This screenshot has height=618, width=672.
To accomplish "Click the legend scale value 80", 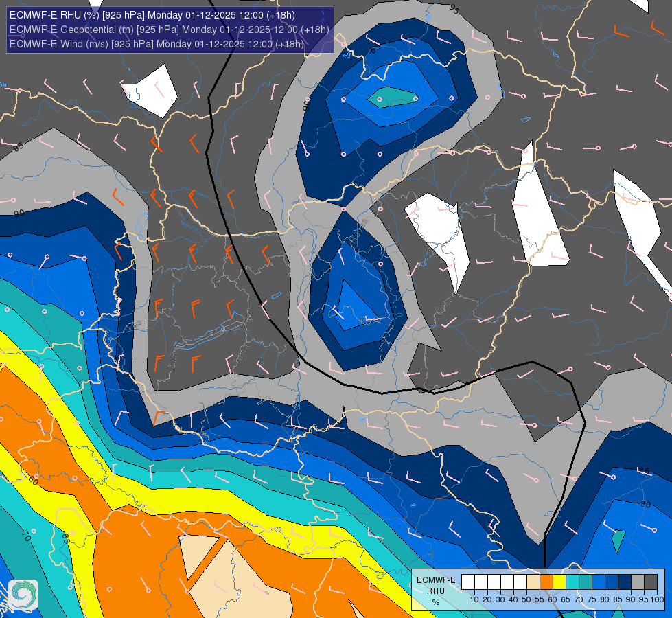I will click(x=605, y=599).
